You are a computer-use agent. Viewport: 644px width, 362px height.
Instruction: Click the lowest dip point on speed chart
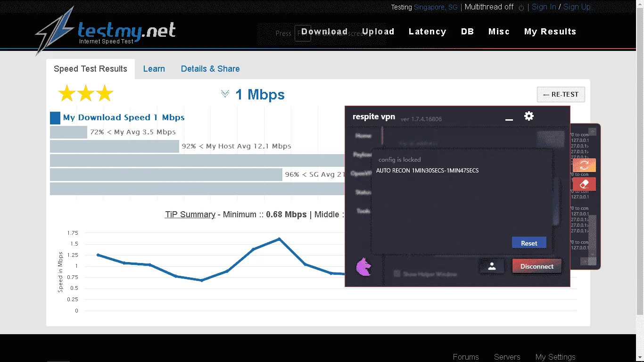202,280
